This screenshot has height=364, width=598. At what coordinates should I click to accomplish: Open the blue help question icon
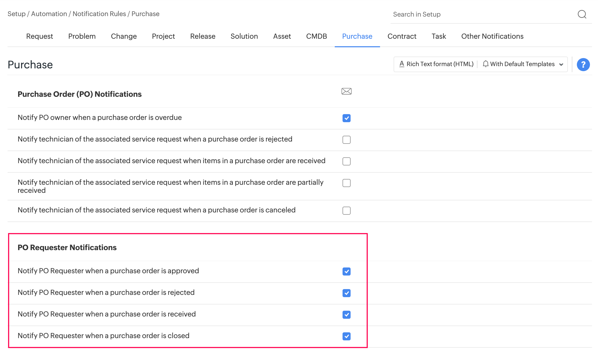pos(583,65)
